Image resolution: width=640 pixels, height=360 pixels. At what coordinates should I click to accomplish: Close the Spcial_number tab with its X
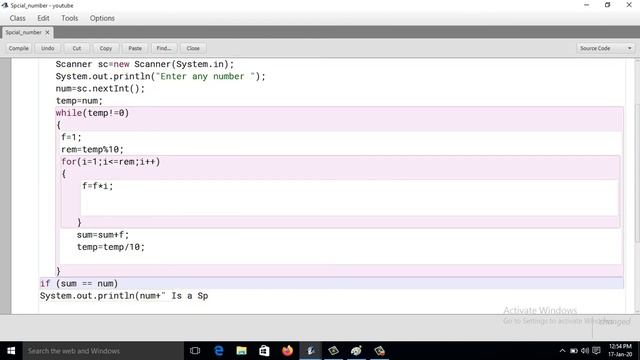click(47, 32)
